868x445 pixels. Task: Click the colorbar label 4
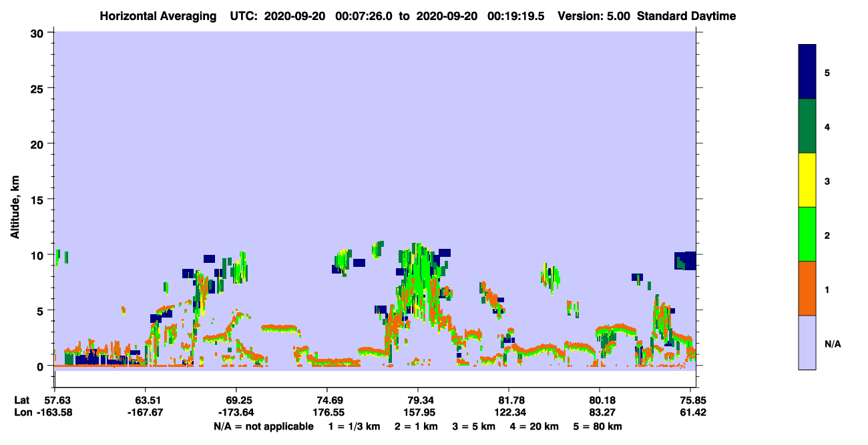pos(827,127)
